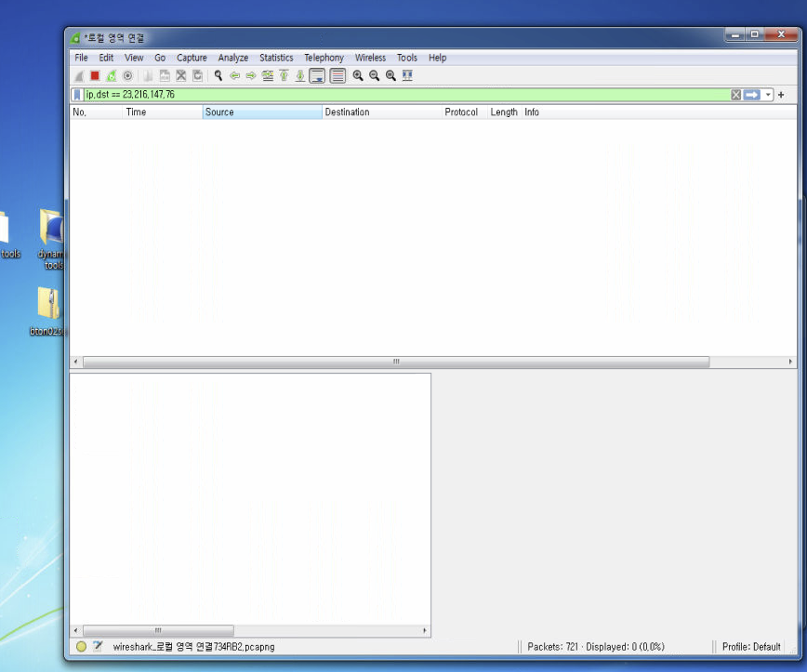Open capture options dialog

127,76
